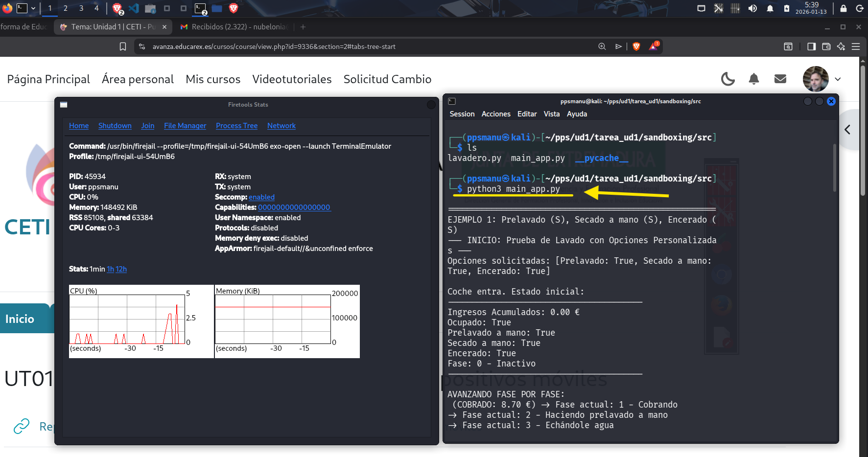Click the browser page vertical scrollbar
868x457 pixels.
pyautogui.click(x=863, y=130)
